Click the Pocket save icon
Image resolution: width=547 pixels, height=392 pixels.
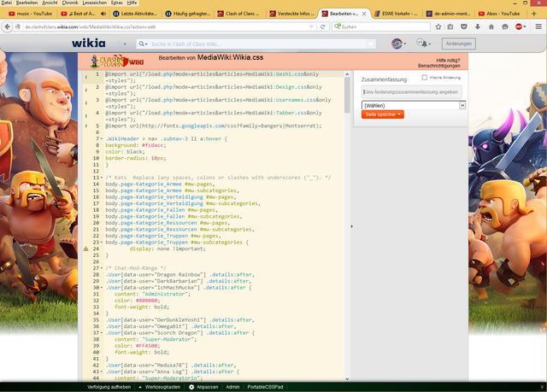click(x=463, y=26)
